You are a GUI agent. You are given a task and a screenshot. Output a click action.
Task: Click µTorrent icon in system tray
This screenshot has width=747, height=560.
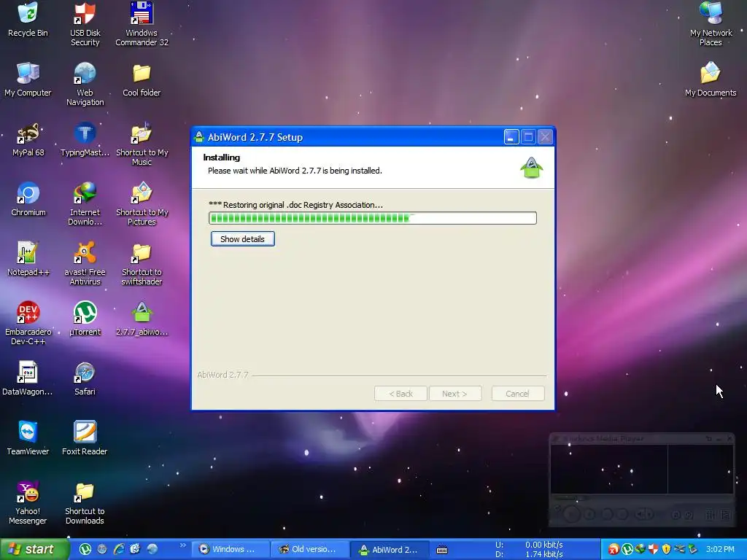tap(627, 549)
